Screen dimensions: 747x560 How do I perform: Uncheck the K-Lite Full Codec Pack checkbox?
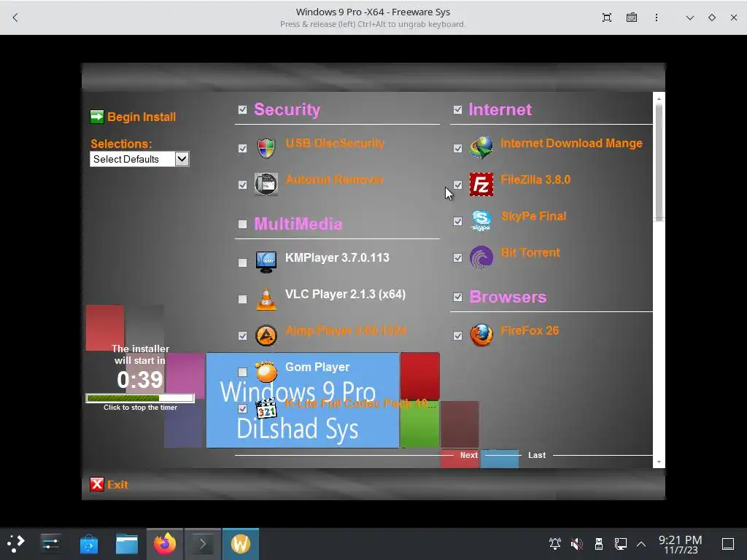click(x=242, y=408)
